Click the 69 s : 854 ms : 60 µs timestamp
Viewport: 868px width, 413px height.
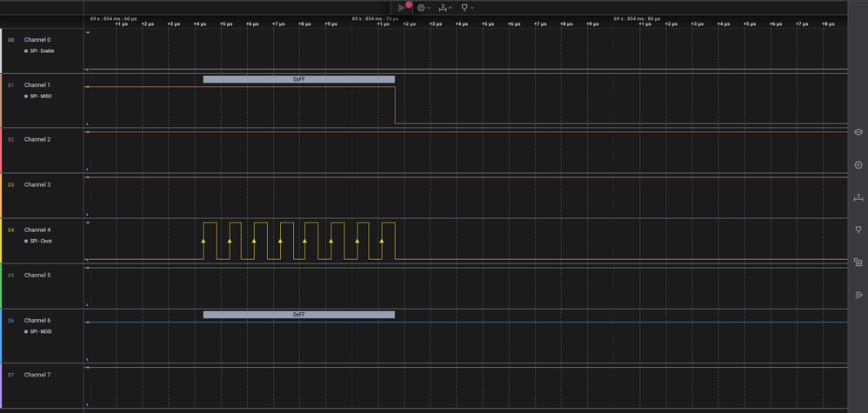(113, 18)
